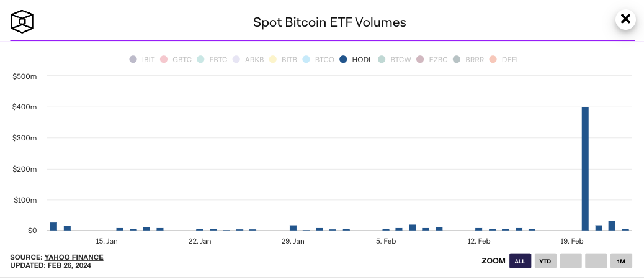Viewport: 644px width, 279px height.
Task: Click the tall $400m HODL volume bar
Action: (585, 168)
